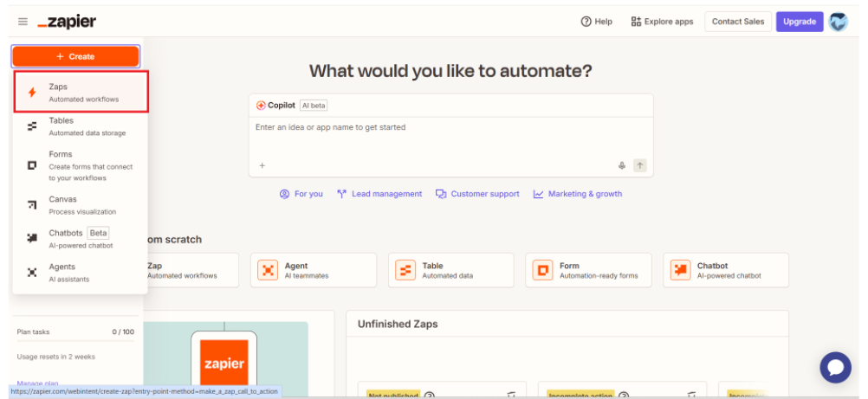Choose Agents AI assistants option
The width and height of the screenshot is (868, 399).
point(81,273)
